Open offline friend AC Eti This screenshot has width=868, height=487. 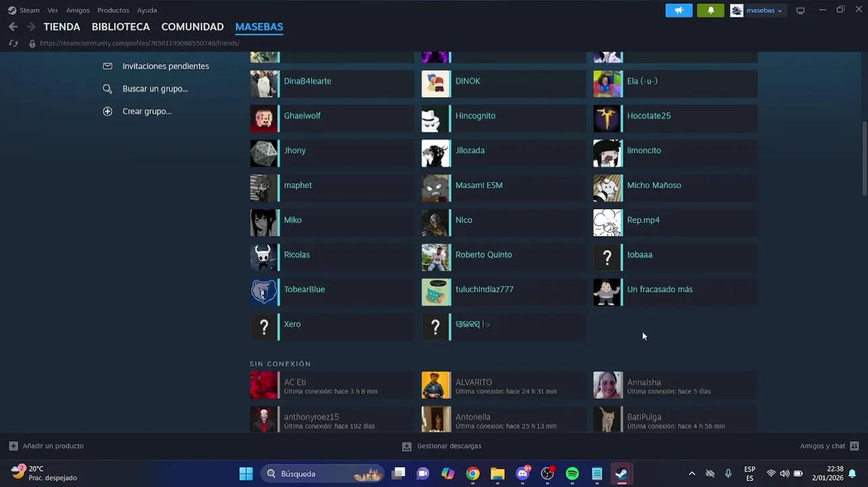point(332,386)
